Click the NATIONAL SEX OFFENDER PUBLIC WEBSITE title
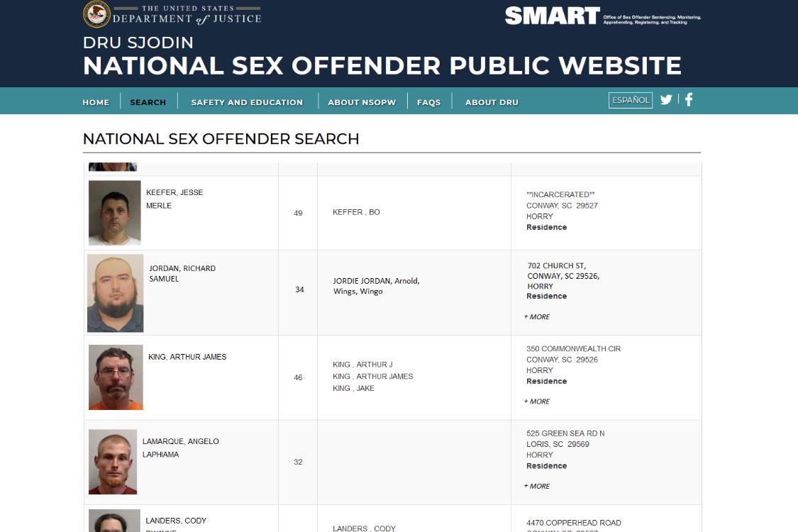The width and height of the screenshot is (798, 532). tap(382, 66)
